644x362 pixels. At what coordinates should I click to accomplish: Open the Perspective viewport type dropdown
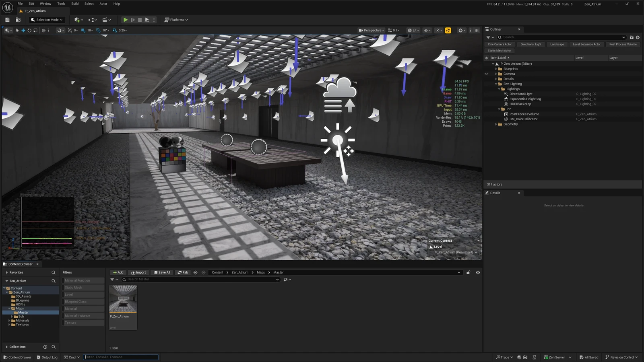tap(372, 30)
